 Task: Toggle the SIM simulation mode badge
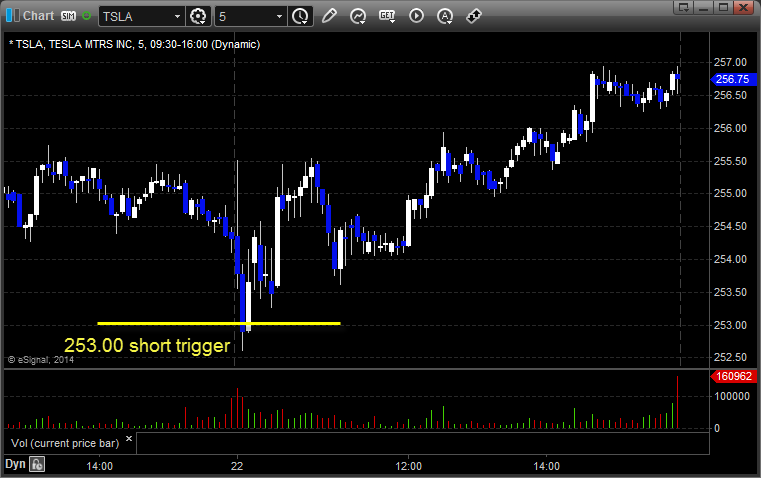(x=68, y=16)
